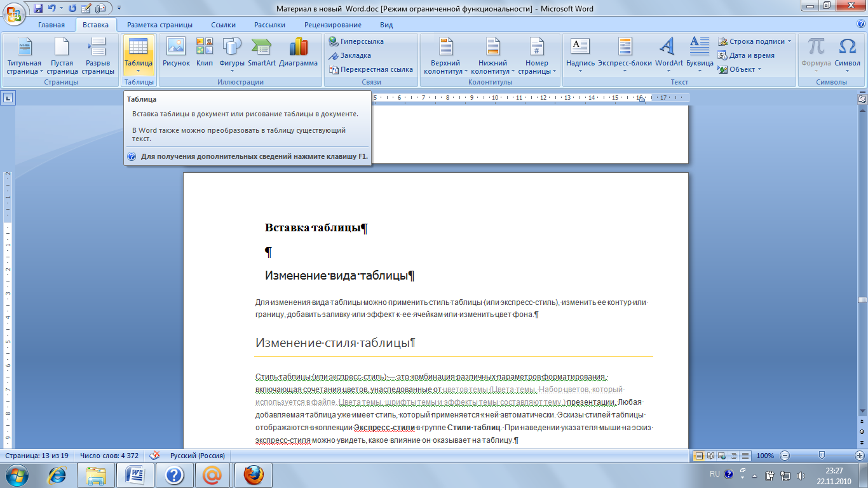868x488 pixels.
Task: Switch to the Рецензирование tab
Action: pyautogui.click(x=333, y=25)
